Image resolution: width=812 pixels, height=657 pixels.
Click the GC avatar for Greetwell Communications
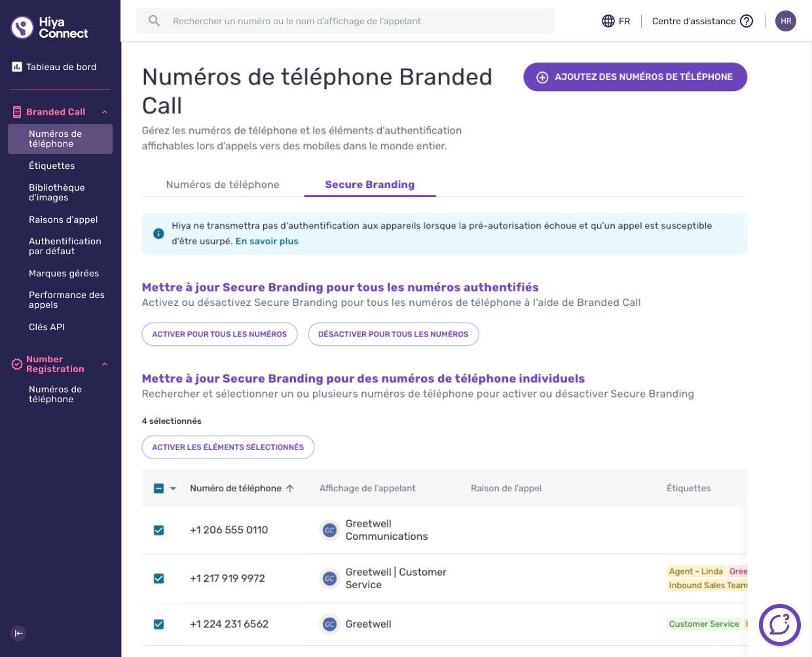[x=329, y=531]
